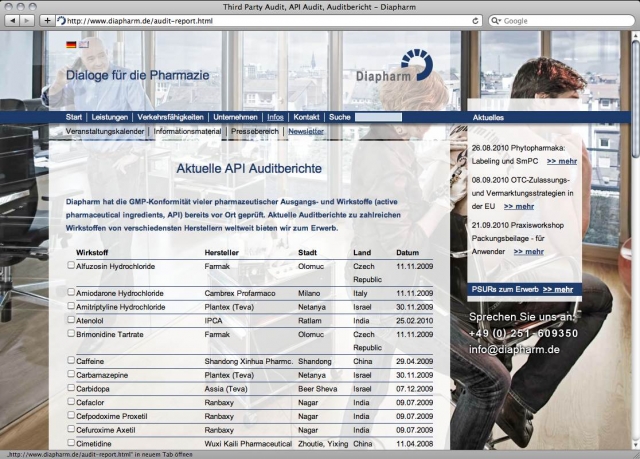Open the Diapharm logo homepage
The image size is (640, 459).
(x=394, y=66)
